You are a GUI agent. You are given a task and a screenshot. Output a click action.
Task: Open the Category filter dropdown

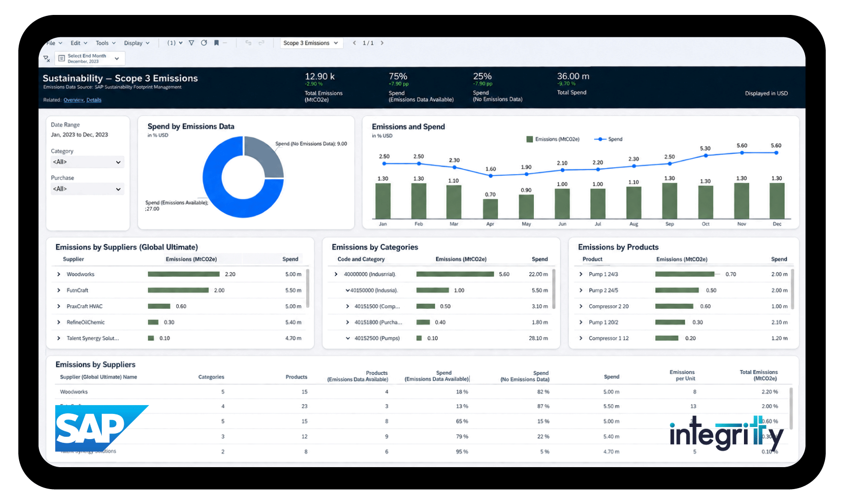click(x=87, y=162)
